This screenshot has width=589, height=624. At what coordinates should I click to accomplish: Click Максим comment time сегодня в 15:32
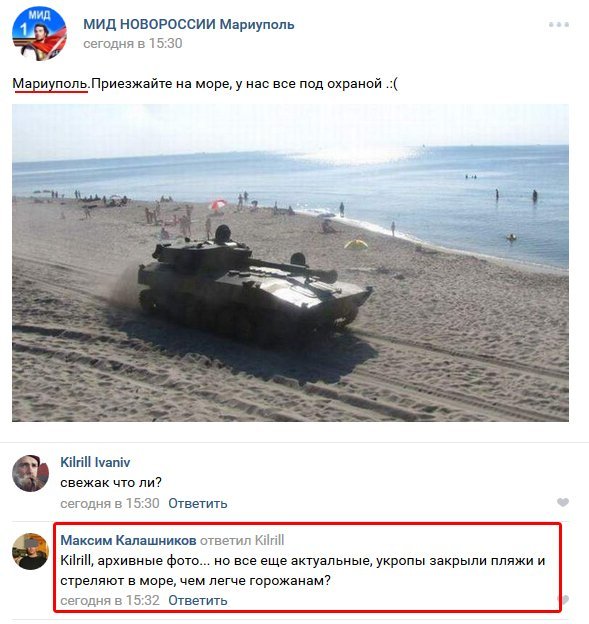[110, 600]
